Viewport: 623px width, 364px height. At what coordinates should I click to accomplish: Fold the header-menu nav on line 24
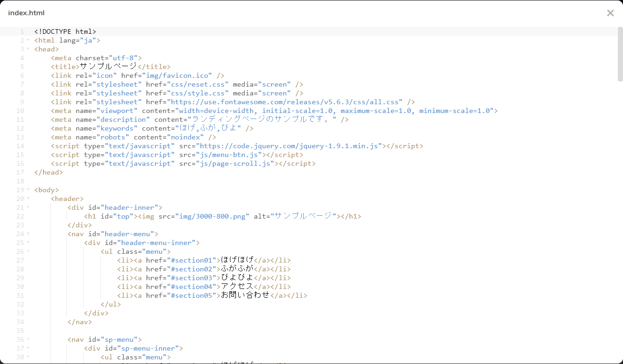click(28, 234)
